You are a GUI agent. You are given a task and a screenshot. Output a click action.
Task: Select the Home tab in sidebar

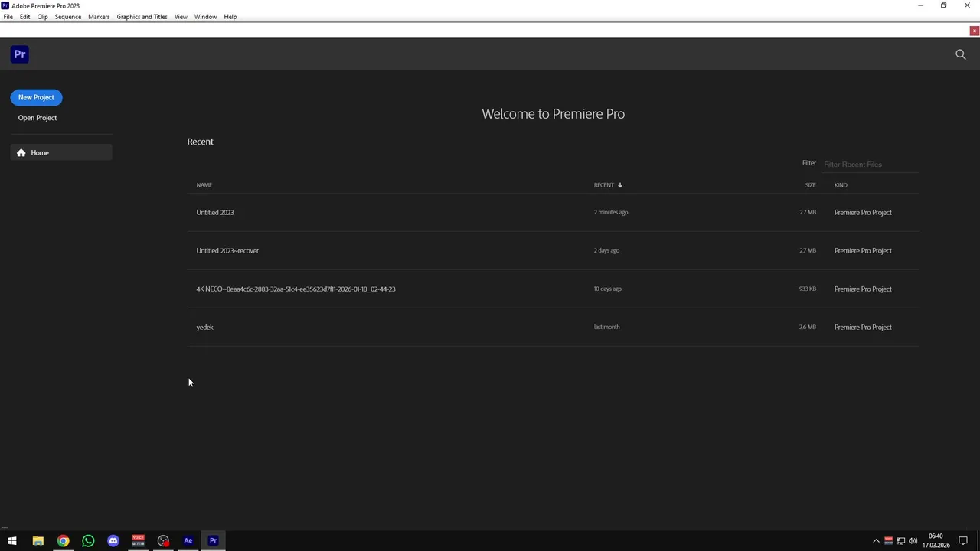[61, 153]
